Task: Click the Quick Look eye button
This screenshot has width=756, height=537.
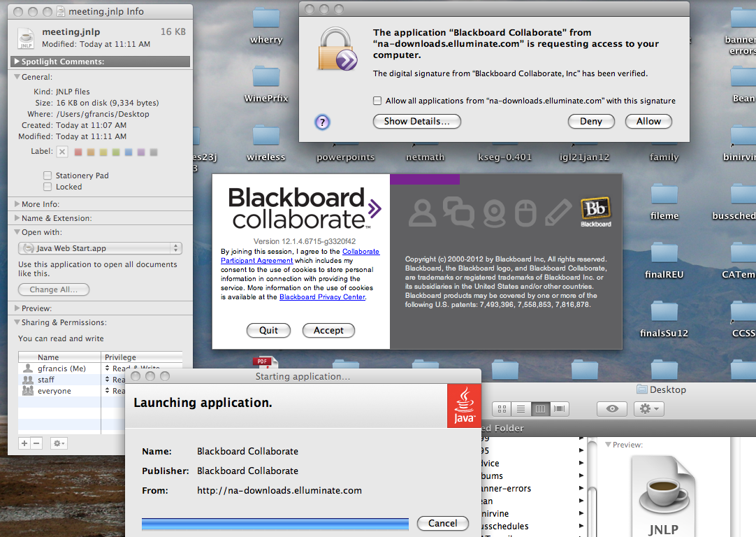Action: coord(612,408)
